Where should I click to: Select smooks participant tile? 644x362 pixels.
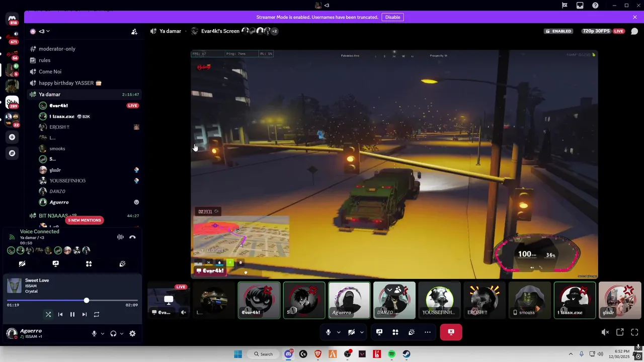529,300
